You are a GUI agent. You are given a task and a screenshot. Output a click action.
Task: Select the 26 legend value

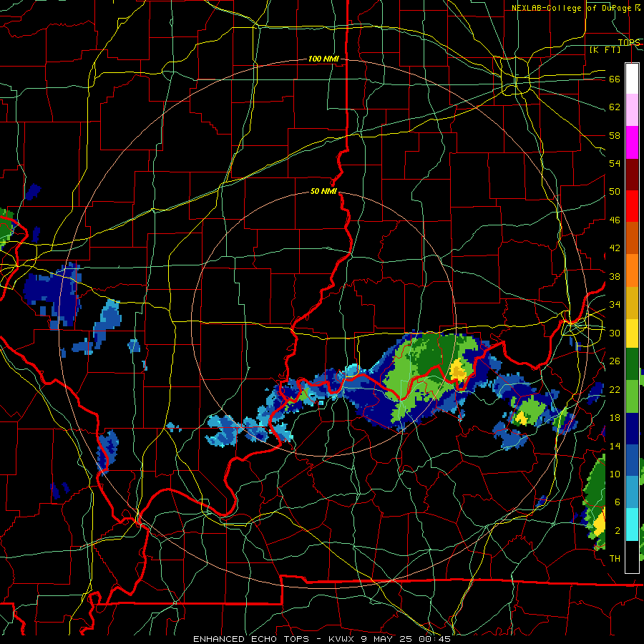[615, 361]
